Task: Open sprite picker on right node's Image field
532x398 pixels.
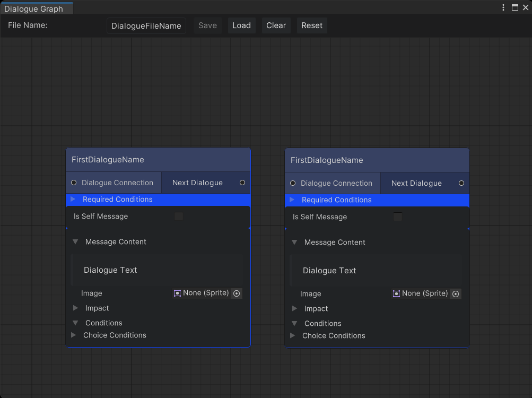Action: 456,294
